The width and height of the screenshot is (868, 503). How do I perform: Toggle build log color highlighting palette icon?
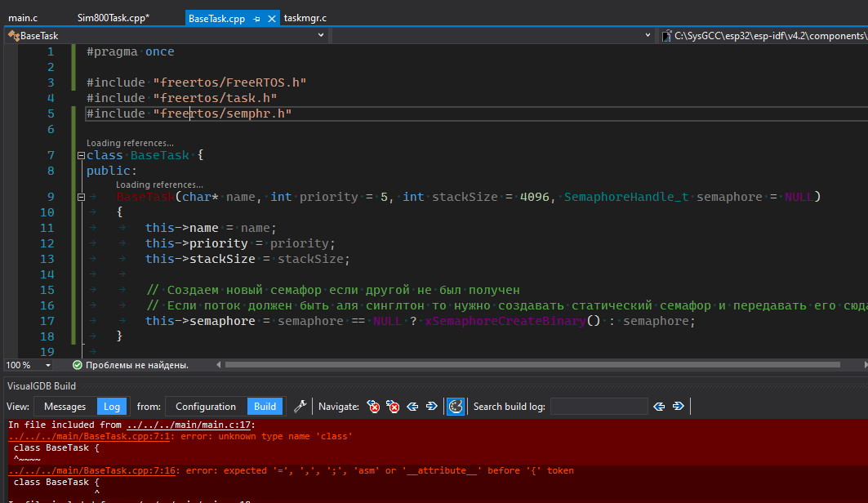(x=456, y=407)
